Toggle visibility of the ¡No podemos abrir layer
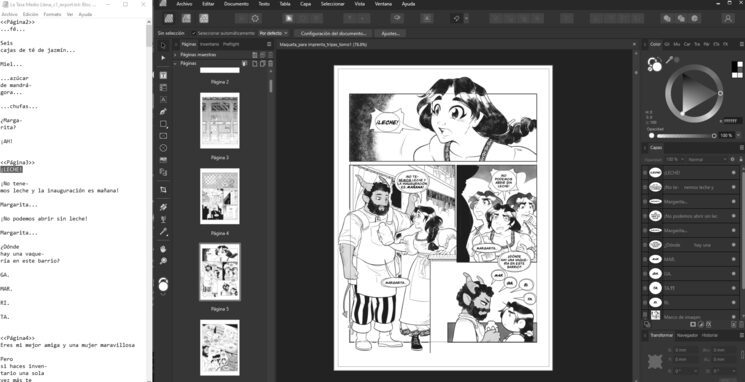The image size is (745, 382). click(x=734, y=216)
